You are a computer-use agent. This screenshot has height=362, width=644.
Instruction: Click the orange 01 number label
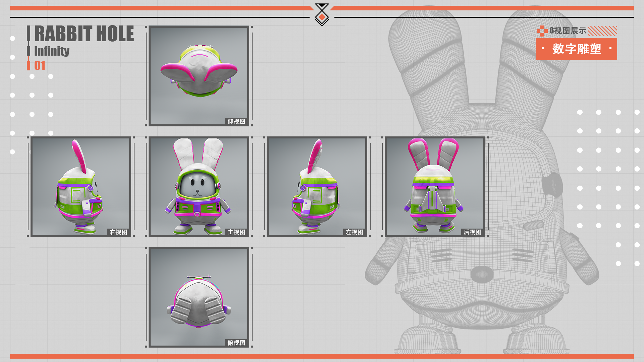tap(40, 65)
